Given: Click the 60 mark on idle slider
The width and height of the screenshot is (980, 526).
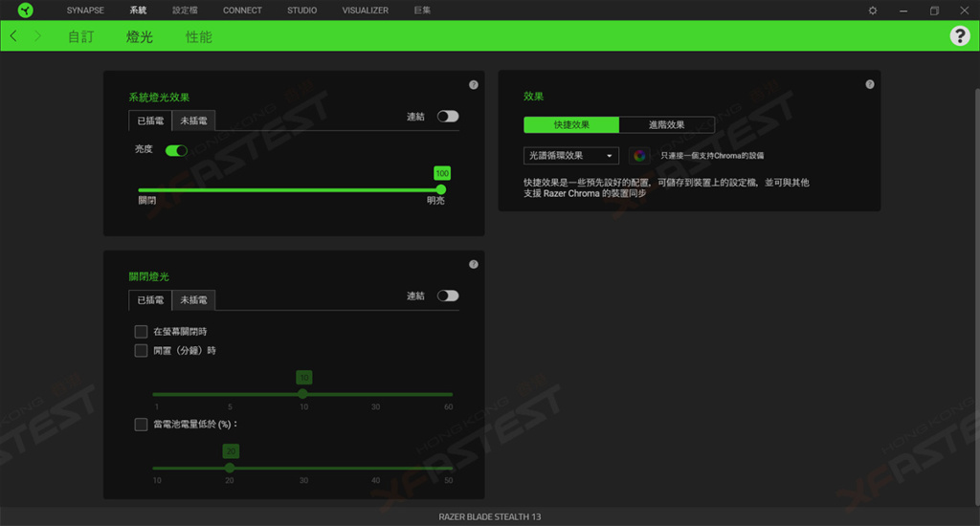Looking at the screenshot, I should [x=448, y=406].
